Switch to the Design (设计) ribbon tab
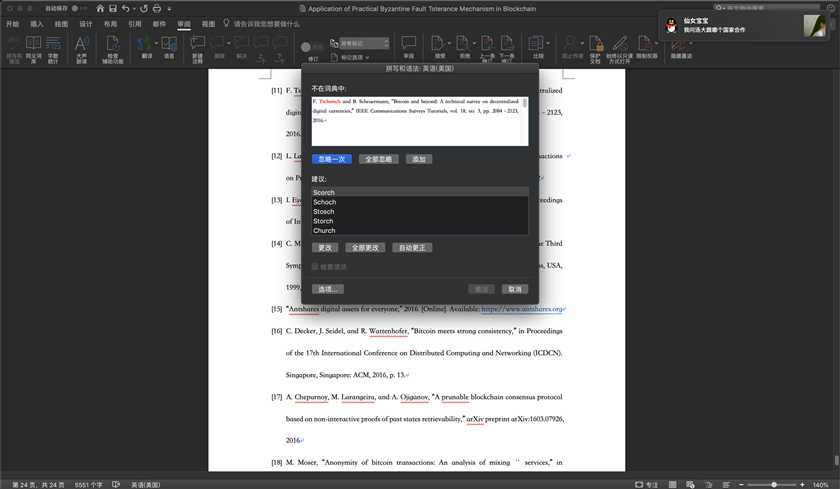This screenshot has width=840, height=489. click(86, 24)
